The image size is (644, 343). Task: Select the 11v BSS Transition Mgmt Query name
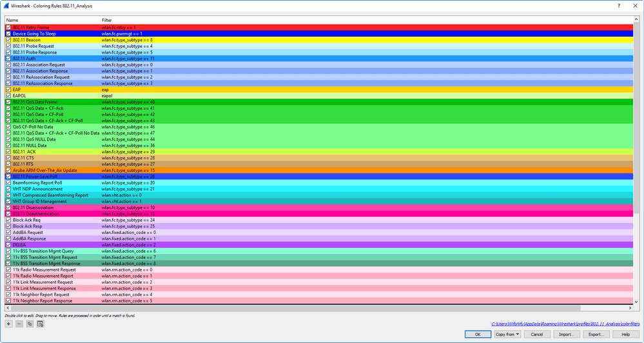(43, 251)
